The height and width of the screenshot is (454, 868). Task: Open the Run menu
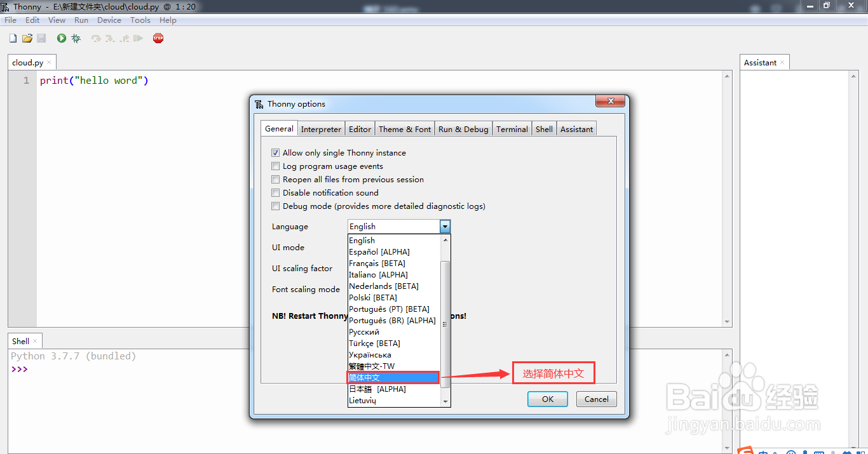(81, 20)
